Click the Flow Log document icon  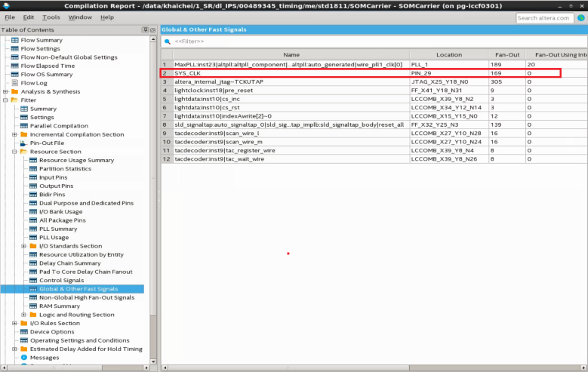click(14, 83)
